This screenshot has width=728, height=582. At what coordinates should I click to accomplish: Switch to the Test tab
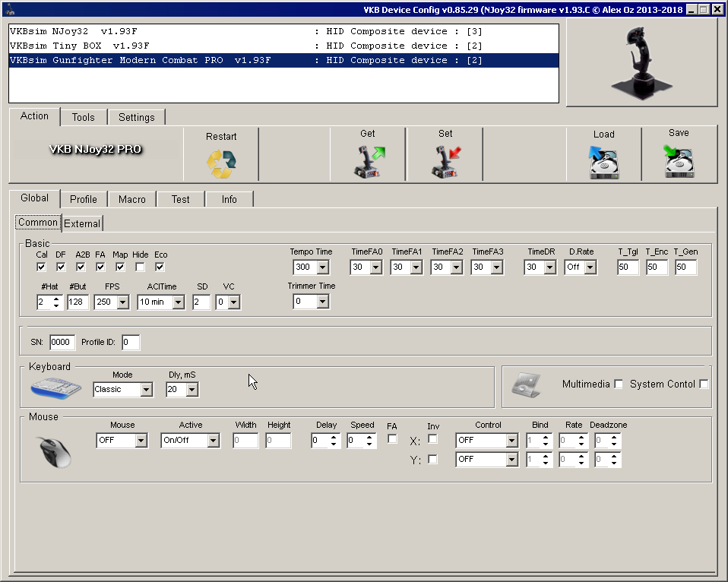[181, 199]
